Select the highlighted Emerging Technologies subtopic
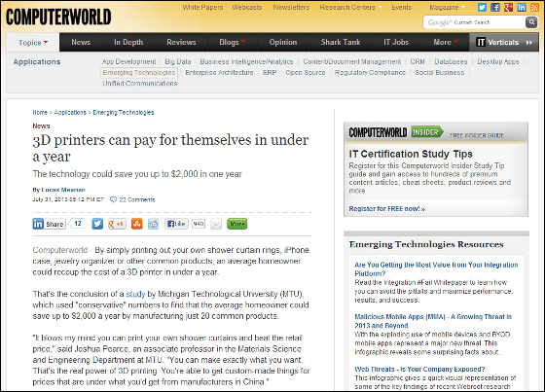The image size is (545, 392). pyautogui.click(x=139, y=73)
